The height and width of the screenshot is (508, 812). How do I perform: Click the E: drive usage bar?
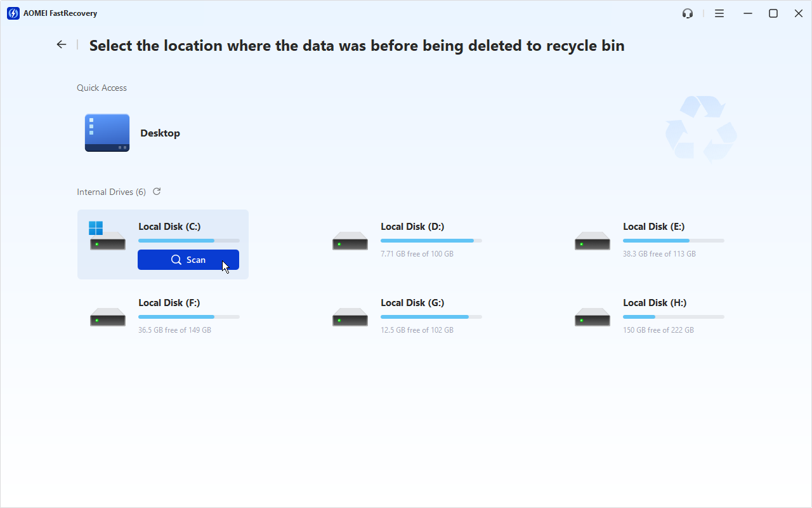(x=674, y=241)
